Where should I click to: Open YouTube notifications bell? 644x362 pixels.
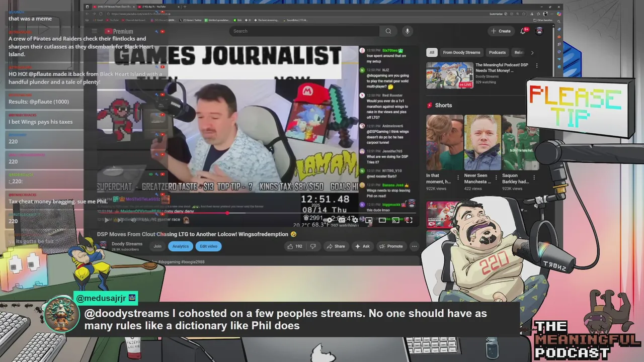coord(523,31)
